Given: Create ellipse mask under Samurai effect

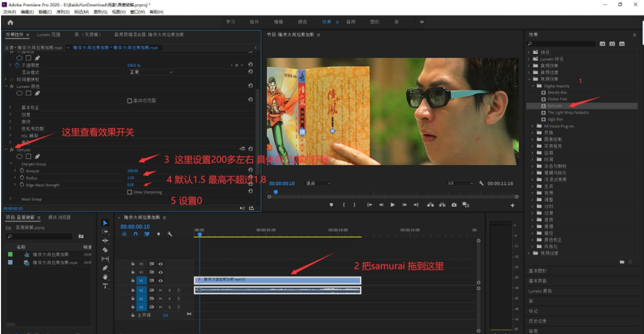Looking at the screenshot, I should coord(20,157).
